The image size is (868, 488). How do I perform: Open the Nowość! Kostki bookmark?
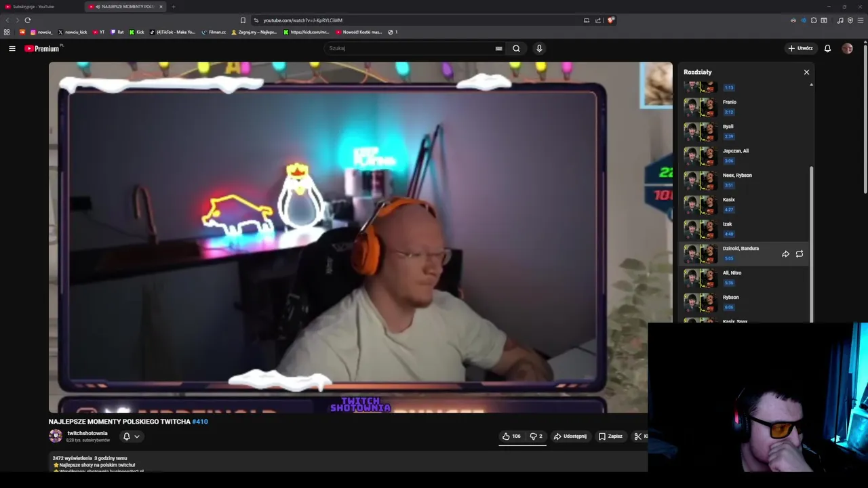[359, 32]
